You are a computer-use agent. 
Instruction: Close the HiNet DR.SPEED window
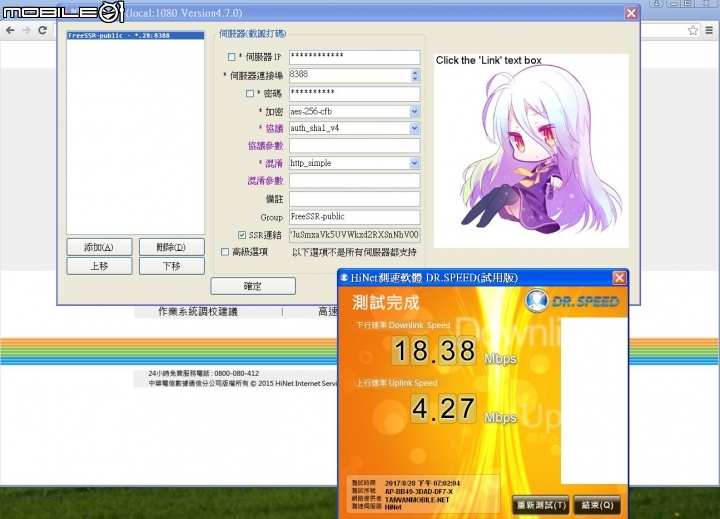click(619, 277)
